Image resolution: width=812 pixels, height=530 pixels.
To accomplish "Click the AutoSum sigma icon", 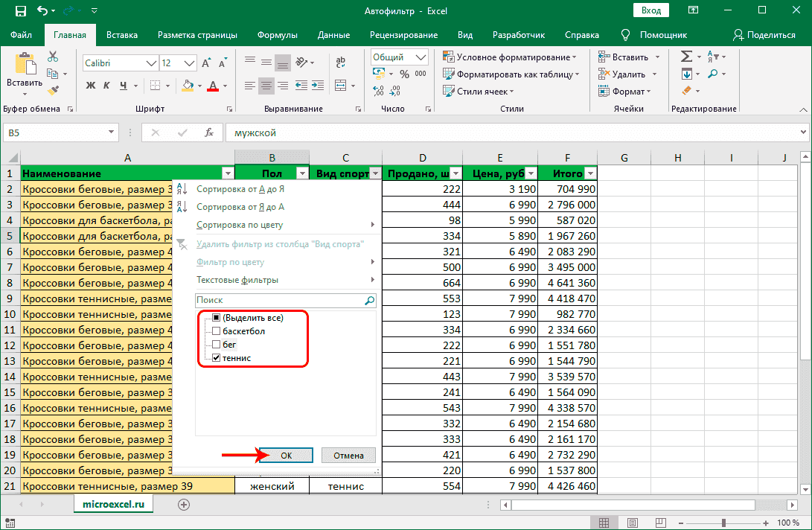I will pyautogui.click(x=686, y=57).
